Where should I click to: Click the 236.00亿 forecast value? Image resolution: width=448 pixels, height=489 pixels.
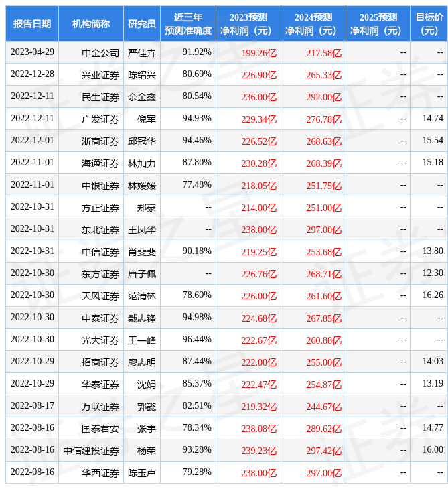(x=258, y=97)
